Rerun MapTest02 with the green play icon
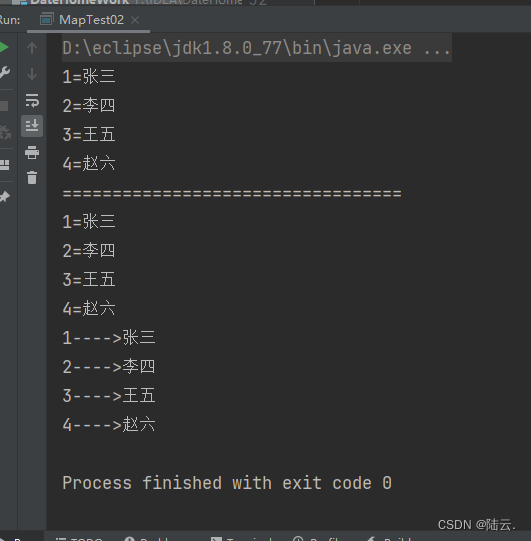Screen dimensions: 531x541 tap(3, 47)
